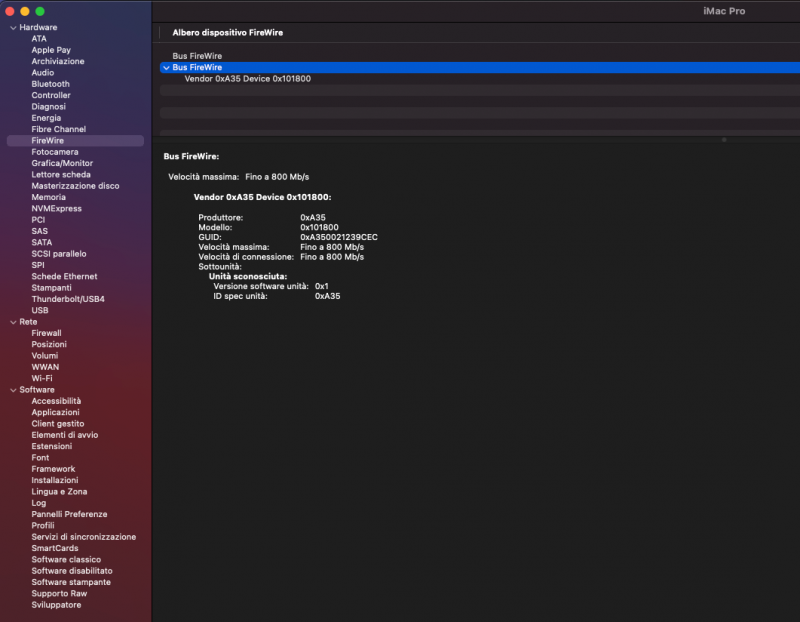Select Archiviazione in the sidebar
This screenshot has height=622, width=800.
point(58,61)
